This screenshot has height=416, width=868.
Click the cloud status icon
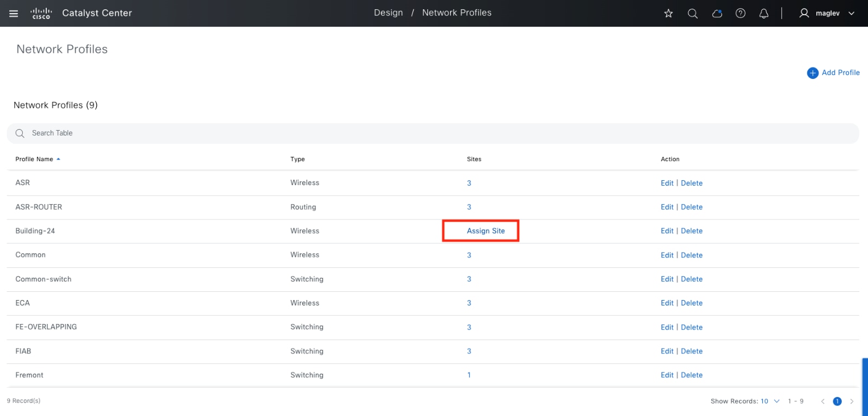coord(717,14)
